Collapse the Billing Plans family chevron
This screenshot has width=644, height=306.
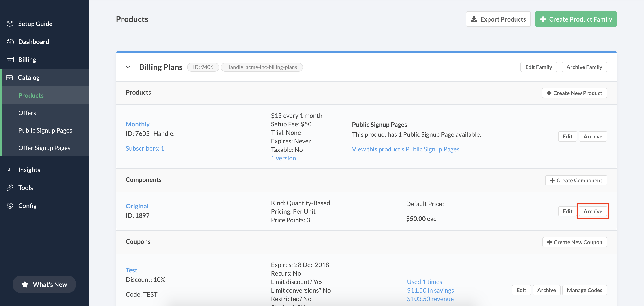pos(128,67)
